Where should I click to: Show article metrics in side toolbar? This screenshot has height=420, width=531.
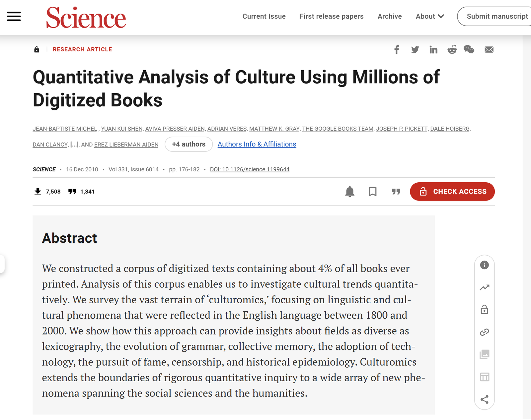[485, 287]
